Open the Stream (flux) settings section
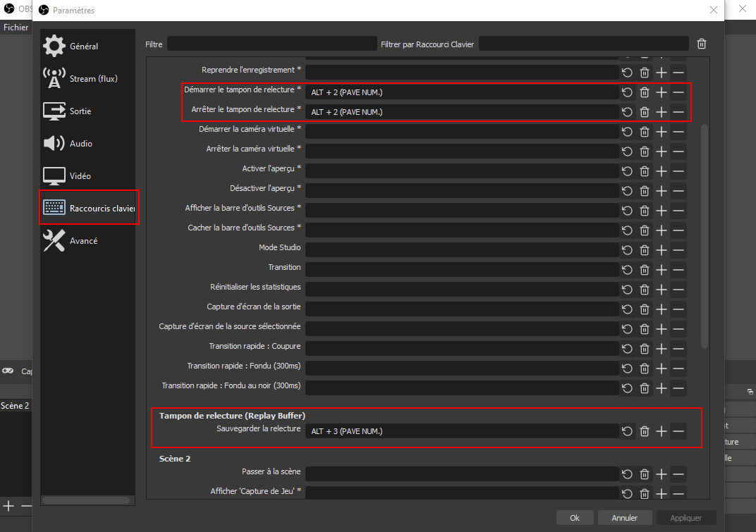This screenshot has width=756, height=532. click(87, 78)
